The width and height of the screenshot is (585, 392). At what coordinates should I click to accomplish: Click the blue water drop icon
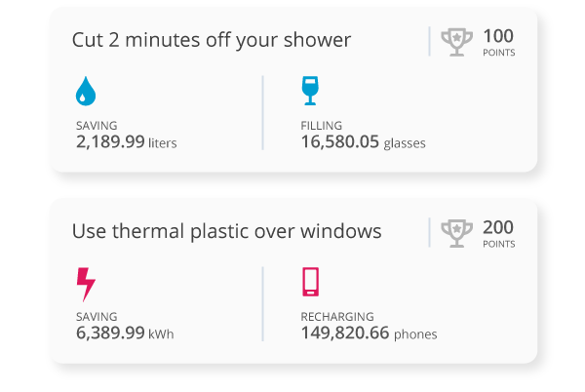pyautogui.click(x=86, y=91)
